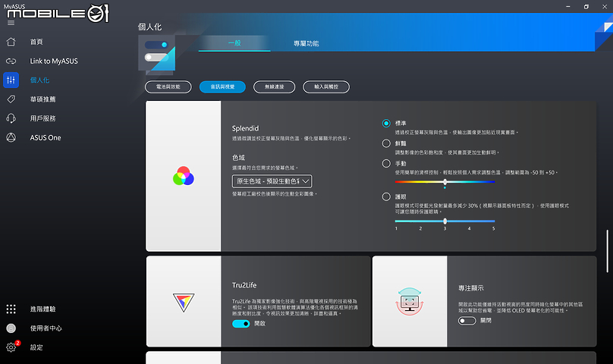Click the Link to MyASUS menu label
Image resolution: width=613 pixels, height=364 pixels.
click(x=54, y=61)
